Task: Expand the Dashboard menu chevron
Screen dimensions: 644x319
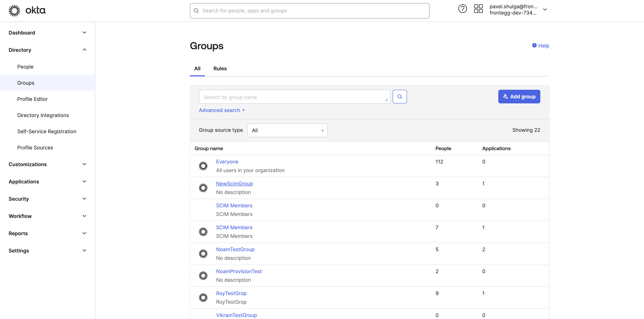Action: (x=84, y=33)
